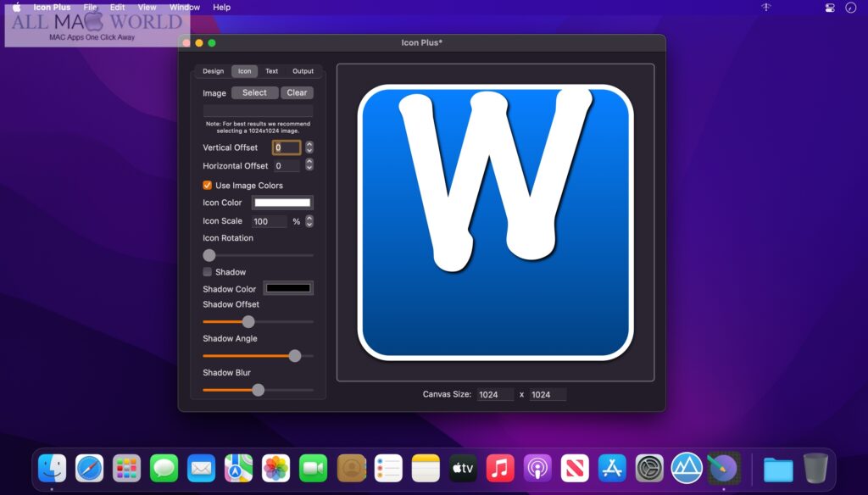Open Finder from the dock
The height and width of the screenshot is (495, 868).
[x=53, y=469]
